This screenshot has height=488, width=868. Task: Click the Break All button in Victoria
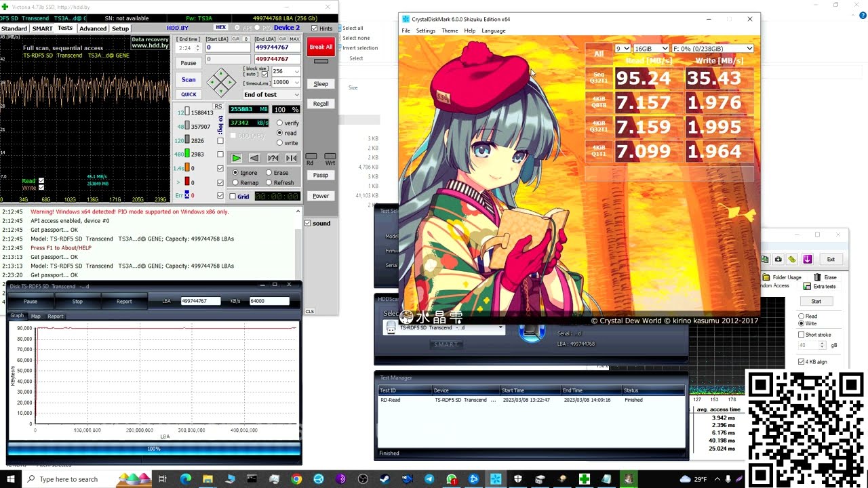(x=321, y=47)
